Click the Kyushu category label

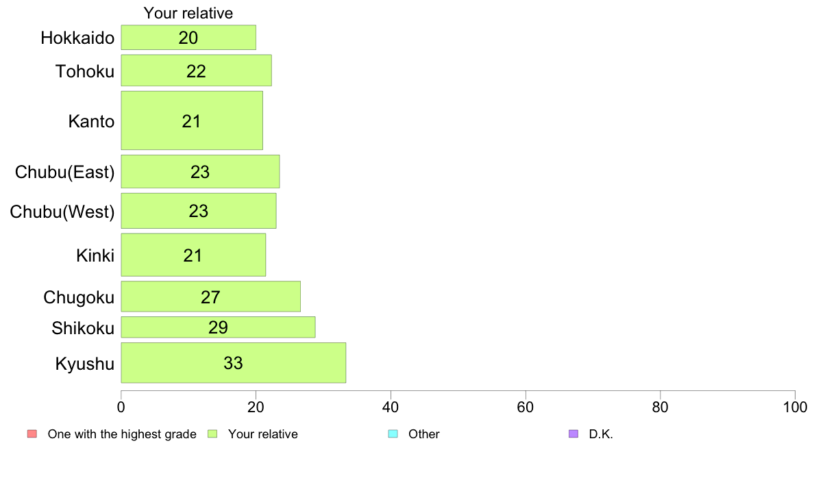click(84, 364)
